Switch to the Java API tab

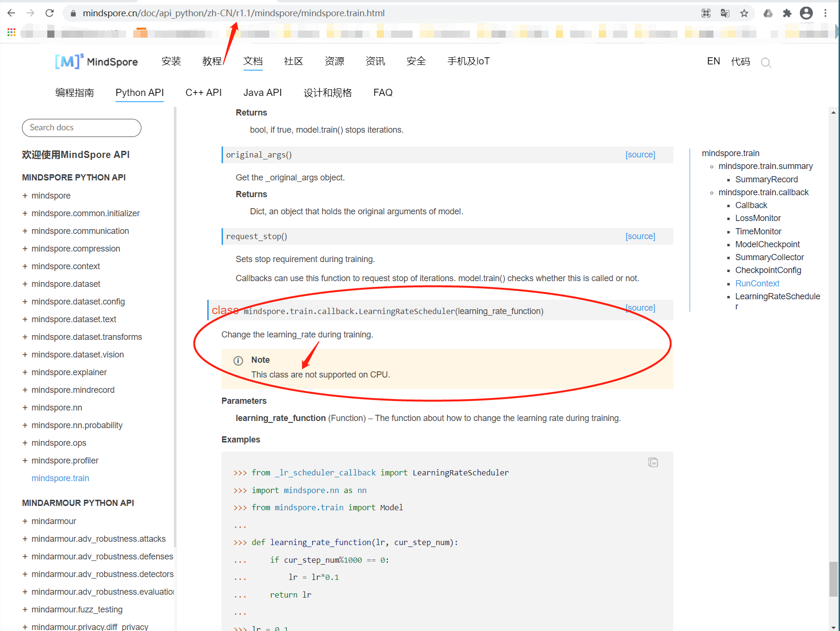263,93
